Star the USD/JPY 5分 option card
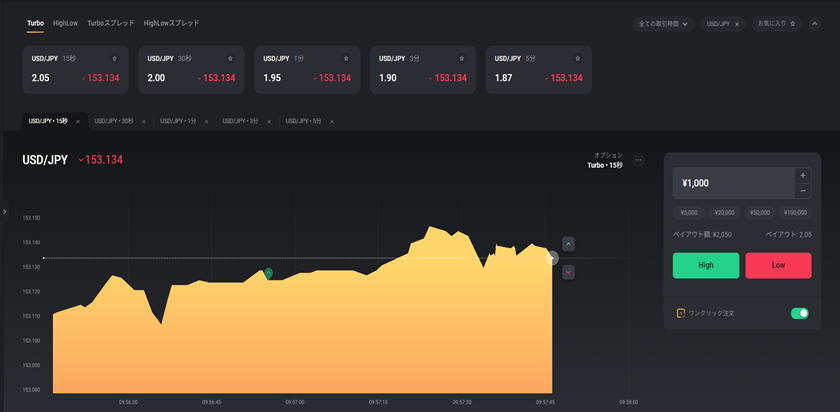This screenshot has width=840, height=412. click(x=578, y=59)
